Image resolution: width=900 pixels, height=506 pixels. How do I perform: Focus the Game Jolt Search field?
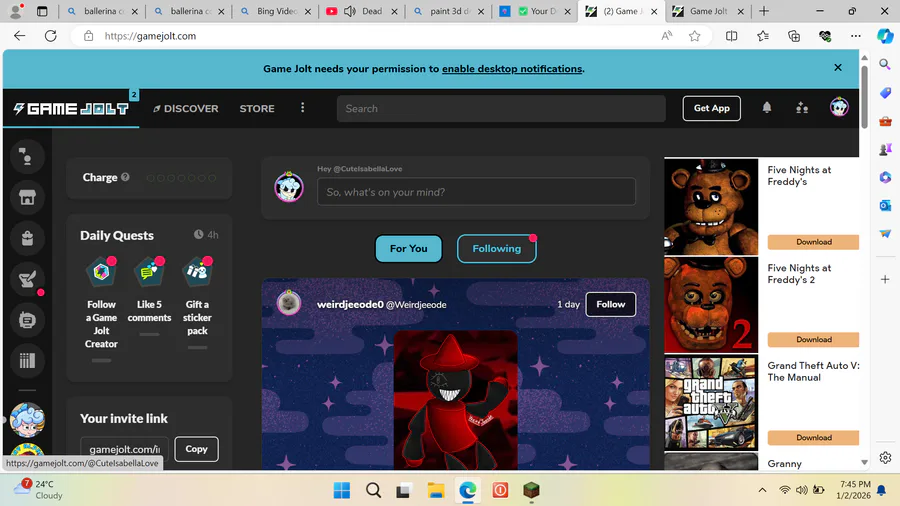501,108
